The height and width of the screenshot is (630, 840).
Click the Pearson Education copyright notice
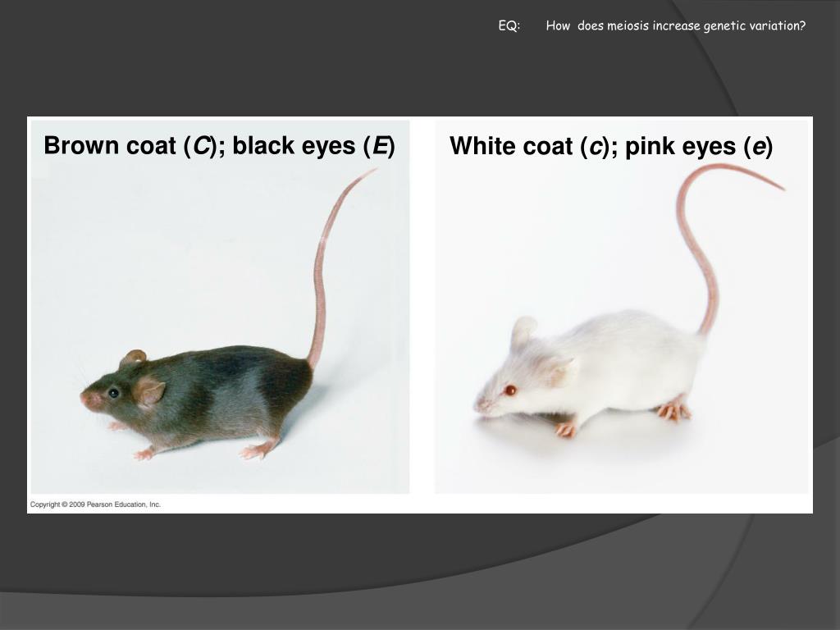[95, 504]
